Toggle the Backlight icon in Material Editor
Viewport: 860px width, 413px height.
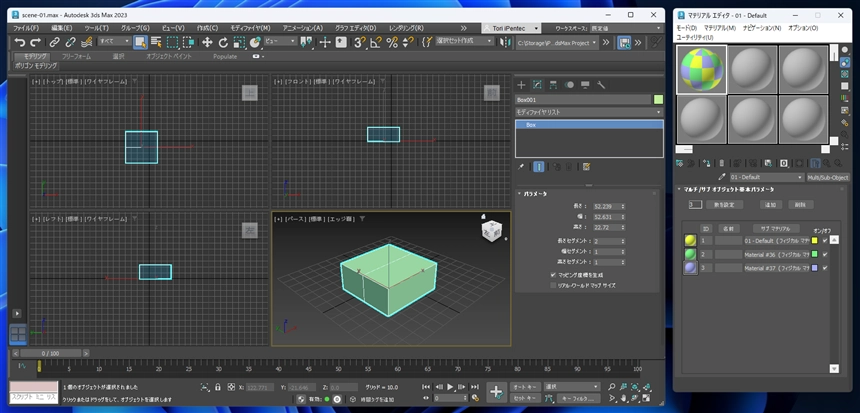845,62
